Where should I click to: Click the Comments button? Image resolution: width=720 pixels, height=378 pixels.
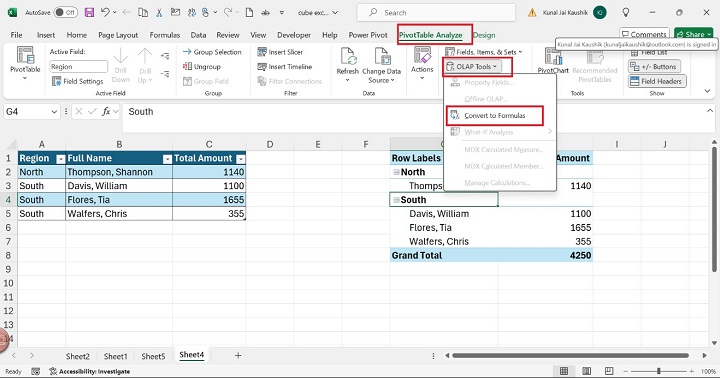(644, 34)
